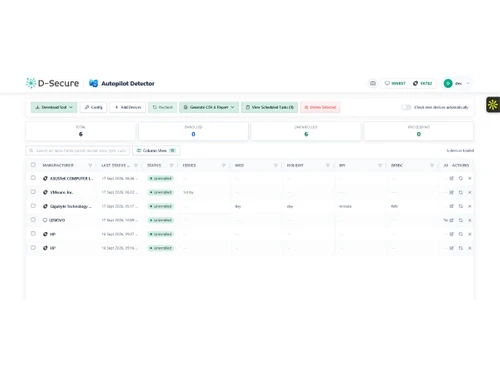500x375 pixels.
Task: Click the Unenrolled badge in VMware row
Action: [x=161, y=192]
